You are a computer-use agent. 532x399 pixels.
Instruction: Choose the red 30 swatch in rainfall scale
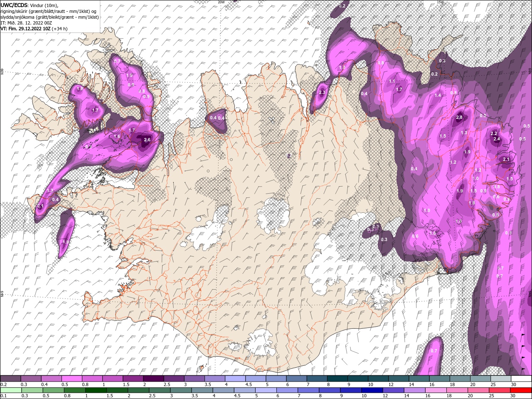coord(521,390)
